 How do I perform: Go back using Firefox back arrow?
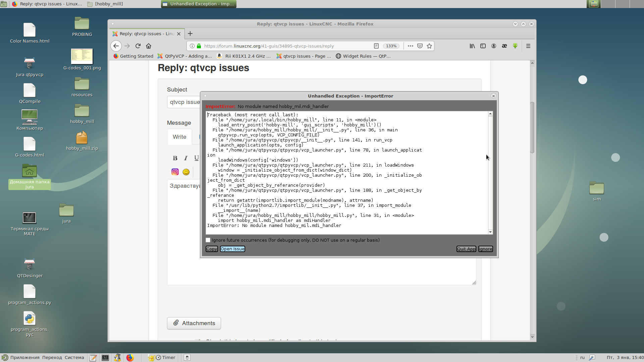pos(116,46)
